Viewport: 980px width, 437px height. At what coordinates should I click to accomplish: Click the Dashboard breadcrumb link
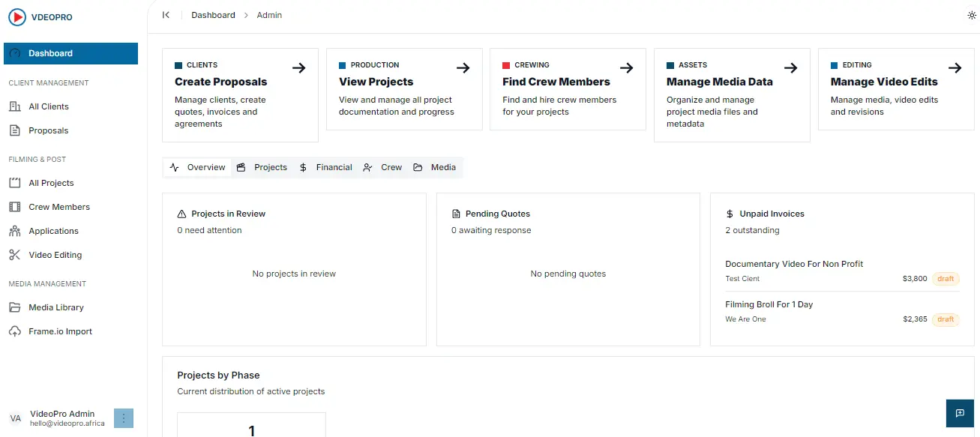click(x=213, y=15)
